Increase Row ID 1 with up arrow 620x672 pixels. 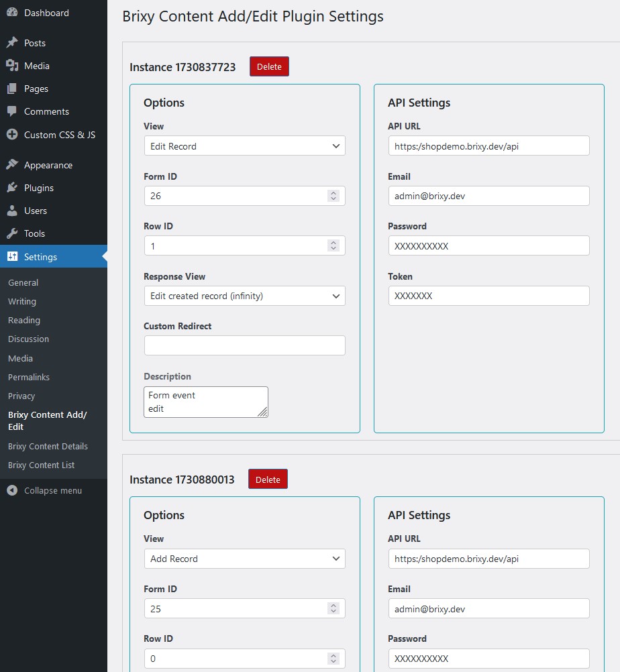click(333, 243)
